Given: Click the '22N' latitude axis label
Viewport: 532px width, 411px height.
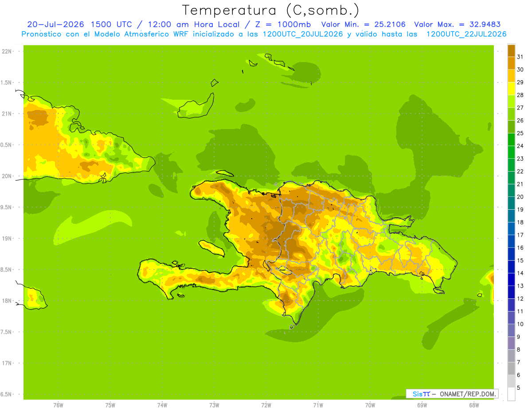Looking at the screenshot, I should tap(7, 51).
